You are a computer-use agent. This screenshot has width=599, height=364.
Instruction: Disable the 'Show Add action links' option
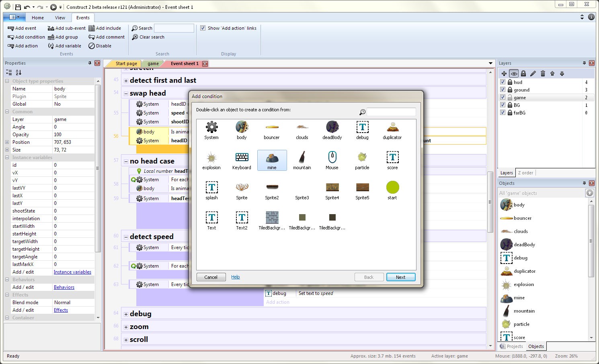tap(203, 28)
